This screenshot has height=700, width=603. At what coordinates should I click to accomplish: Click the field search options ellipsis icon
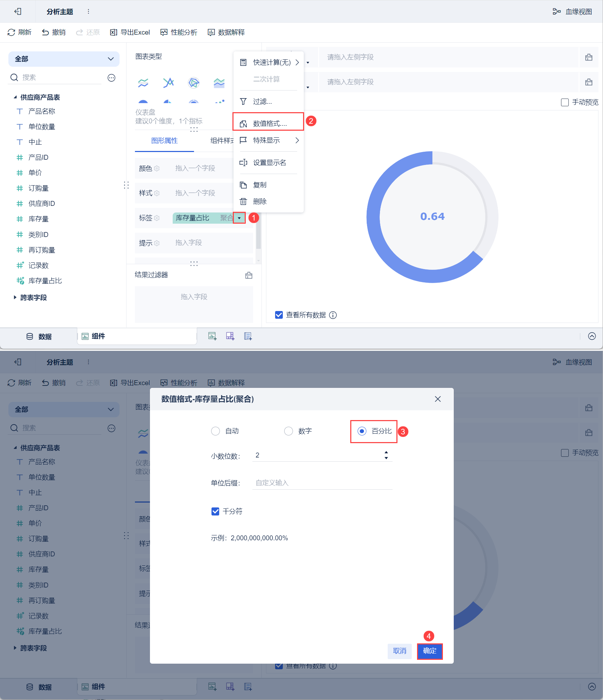point(112,78)
